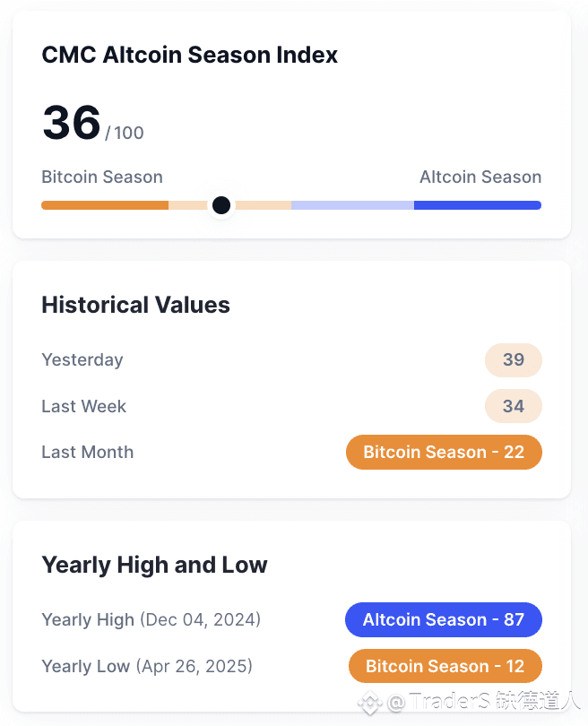Viewport: 588px width, 726px height.
Task: Click the 'Altcoin Season - 87' badge
Action: pyautogui.click(x=443, y=619)
